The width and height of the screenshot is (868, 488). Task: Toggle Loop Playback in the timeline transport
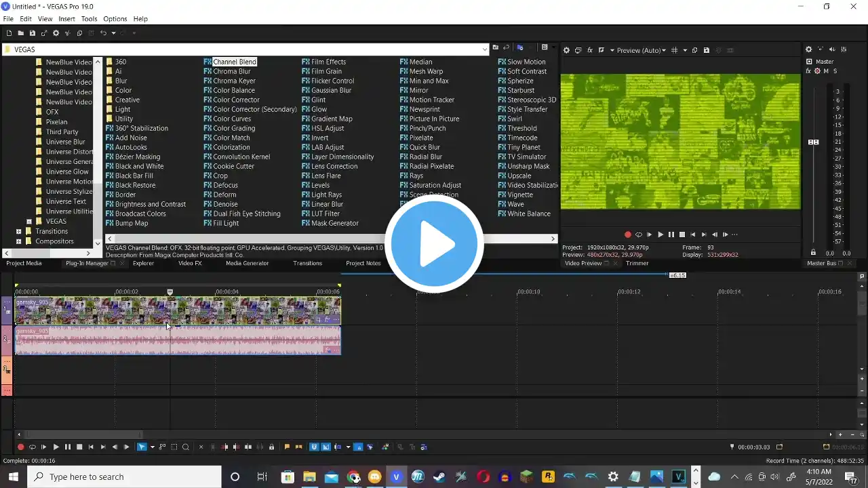click(x=32, y=447)
